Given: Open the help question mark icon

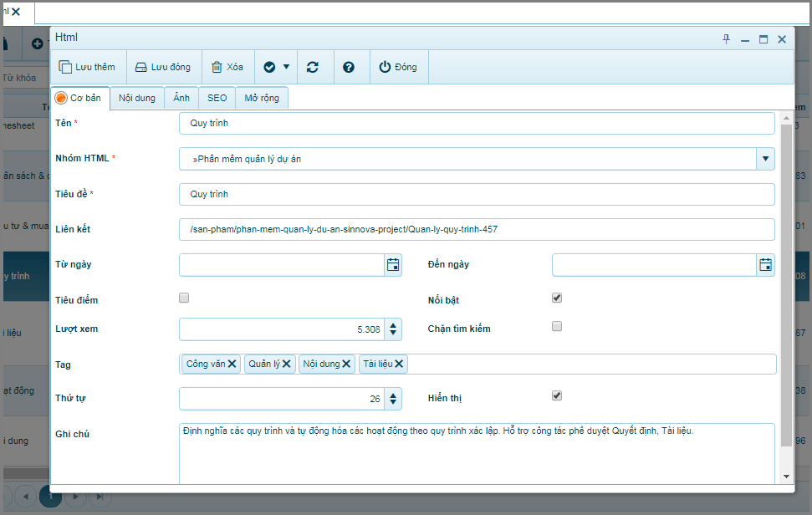Looking at the screenshot, I should (349, 67).
